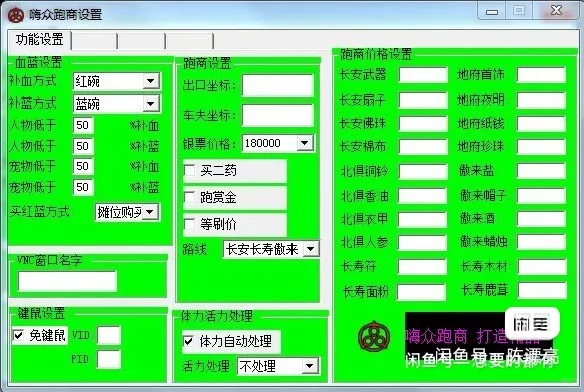
Task: Click the 体力活力处理 group label
Action: click(217, 316)
